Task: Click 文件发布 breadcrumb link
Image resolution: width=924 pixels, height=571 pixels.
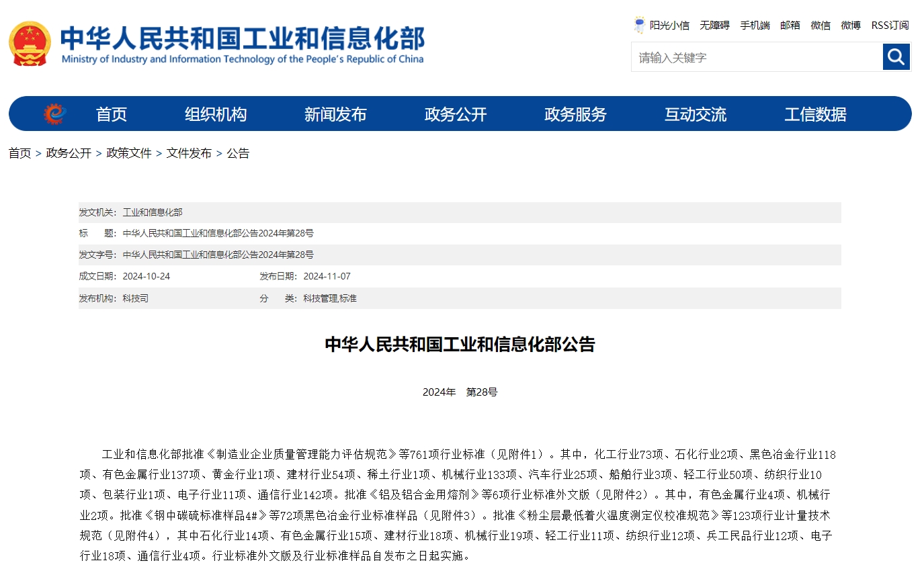Action: point(189,153)
